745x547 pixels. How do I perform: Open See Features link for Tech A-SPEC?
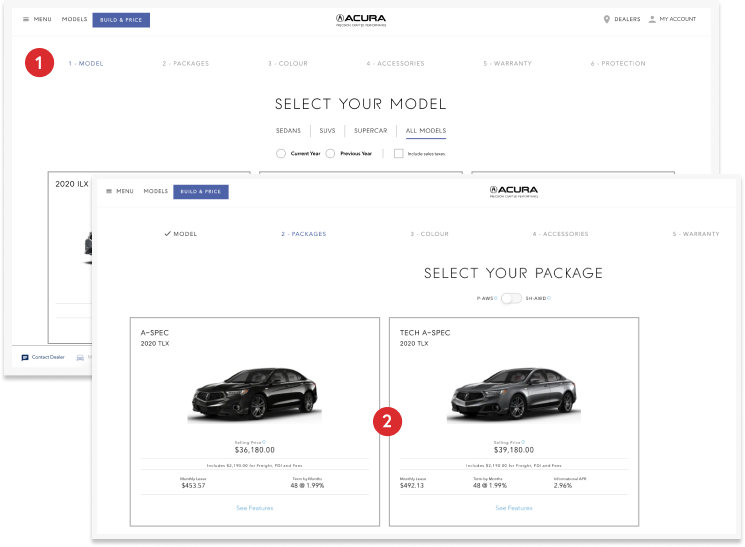tap(514, 508)
